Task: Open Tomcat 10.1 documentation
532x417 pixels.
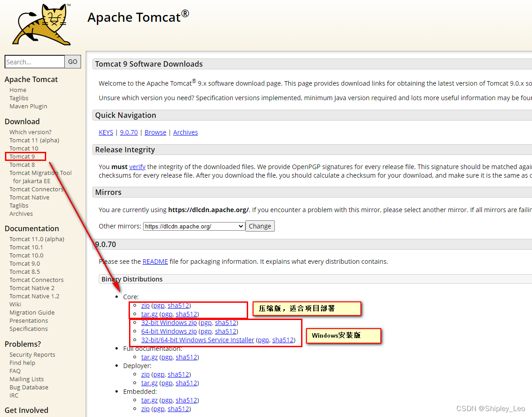Action: pos(26,247)
